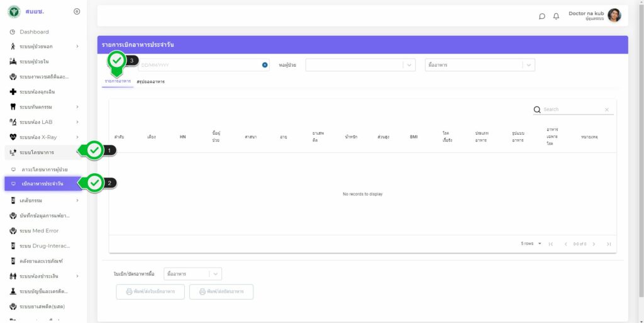Click the พิมพ์/ส่งใบเบิกอาหาร print button
The image size is (644, 323).
tap(150, 292)
